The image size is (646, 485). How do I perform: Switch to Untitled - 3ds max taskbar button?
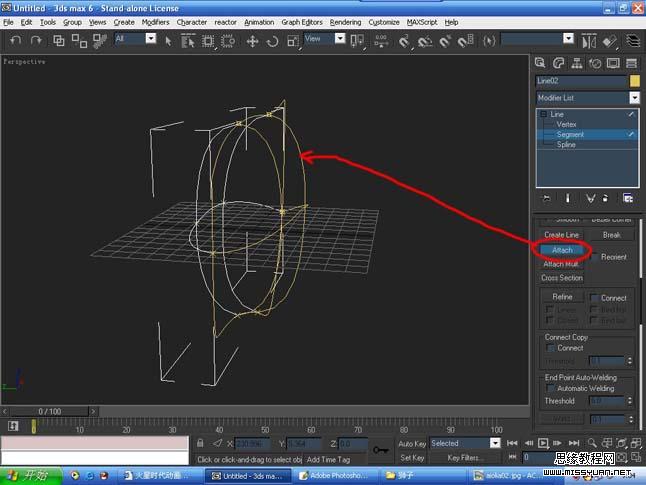tap(247, 476)
